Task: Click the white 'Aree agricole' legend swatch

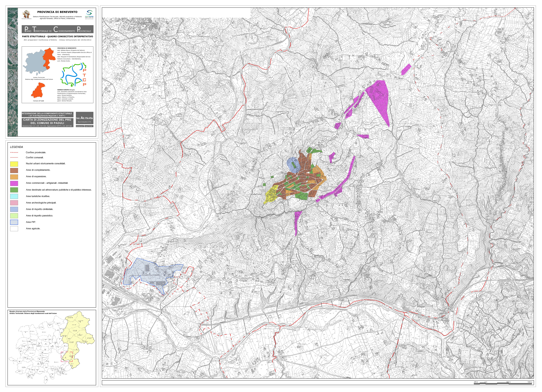Action: (x=14, y=229)
